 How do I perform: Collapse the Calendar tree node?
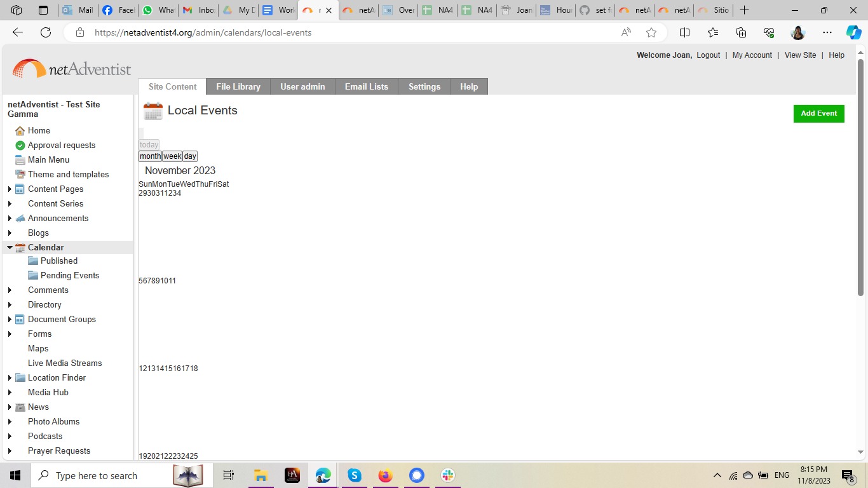tap(10, 248)
